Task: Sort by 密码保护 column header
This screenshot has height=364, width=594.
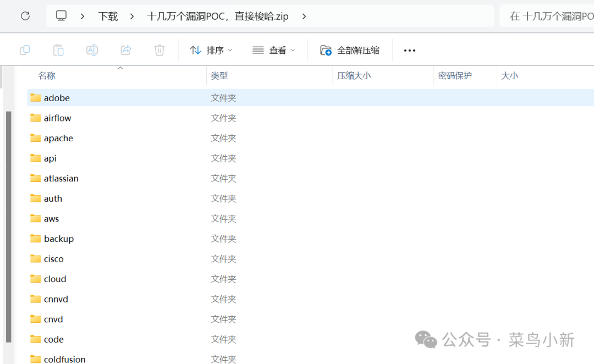Action: pyautogui.click(x=455, y=76)
